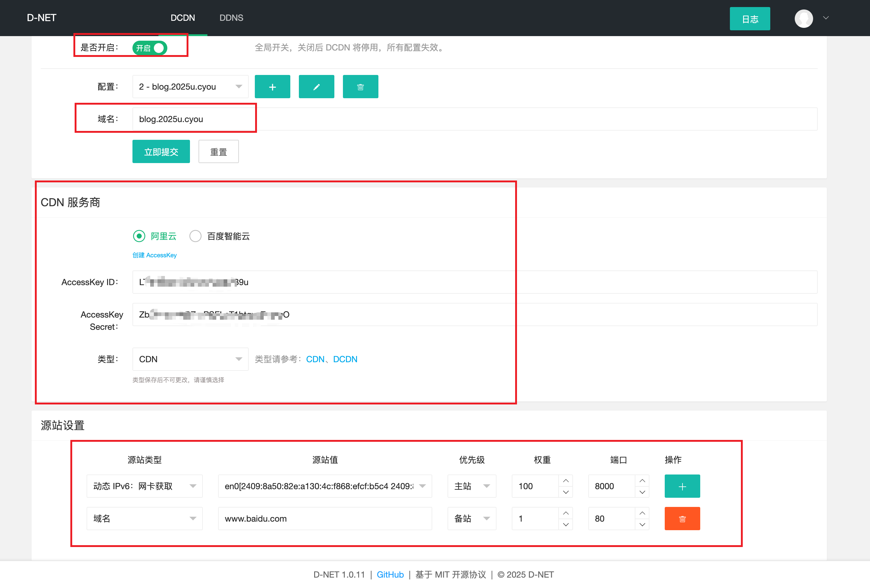The width and height of the screenshot is (870, 588).
Task: Open the 日志 log button
Action: point(749,19)
